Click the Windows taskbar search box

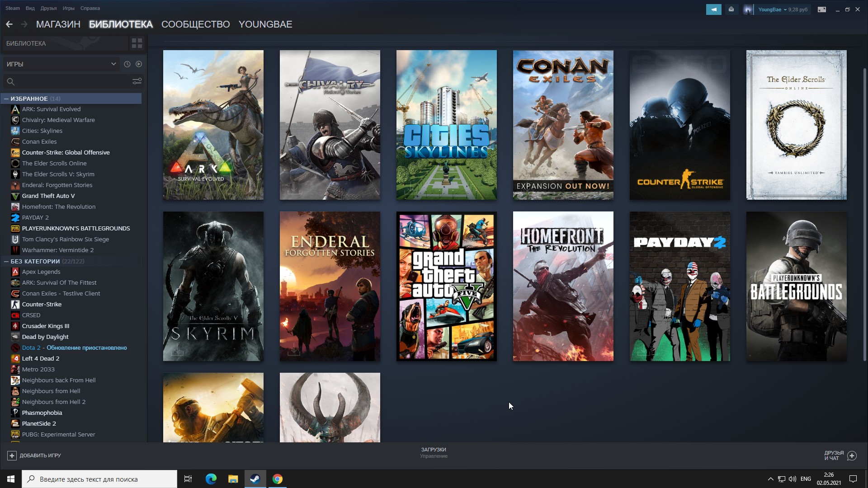pos(99,479)
